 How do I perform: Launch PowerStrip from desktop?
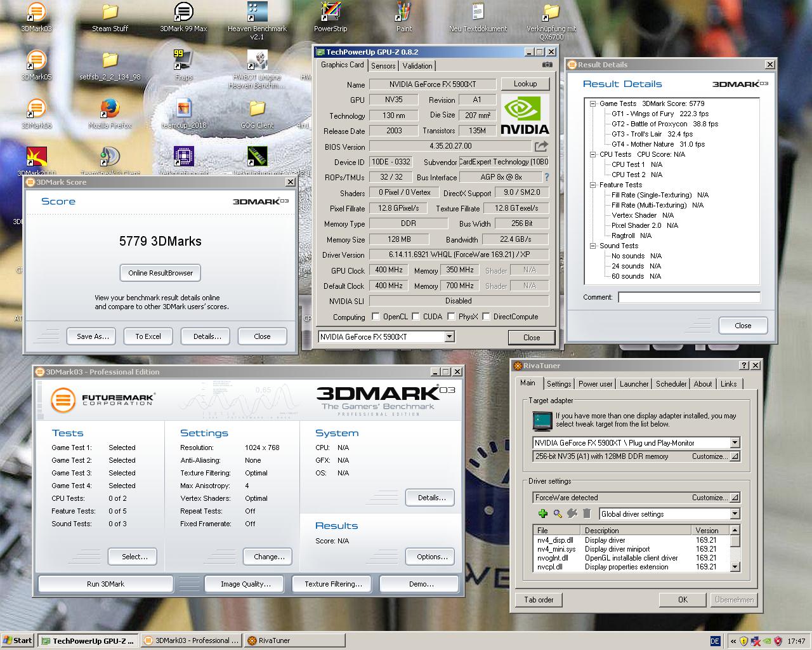[x=331, y=17]
